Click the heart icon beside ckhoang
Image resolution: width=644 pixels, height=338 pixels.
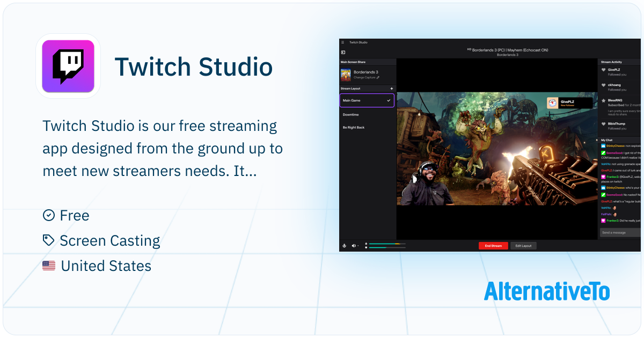pyautogui.click(x=604, y=85)
